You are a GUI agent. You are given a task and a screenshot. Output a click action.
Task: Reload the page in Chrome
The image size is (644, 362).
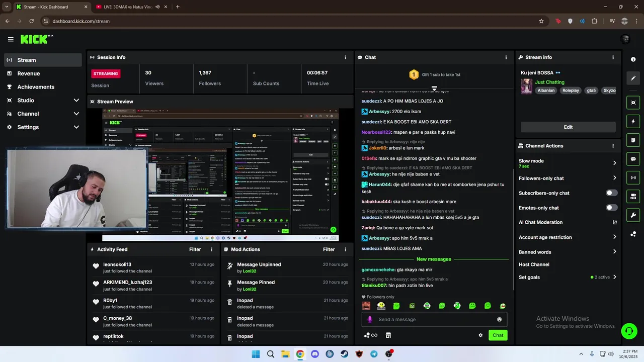click(31, 21)
